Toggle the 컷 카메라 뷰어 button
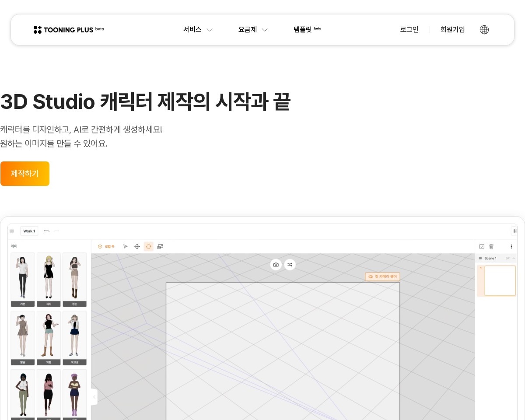The width and height of the screenshot is (525, 420). pos(382,277)
